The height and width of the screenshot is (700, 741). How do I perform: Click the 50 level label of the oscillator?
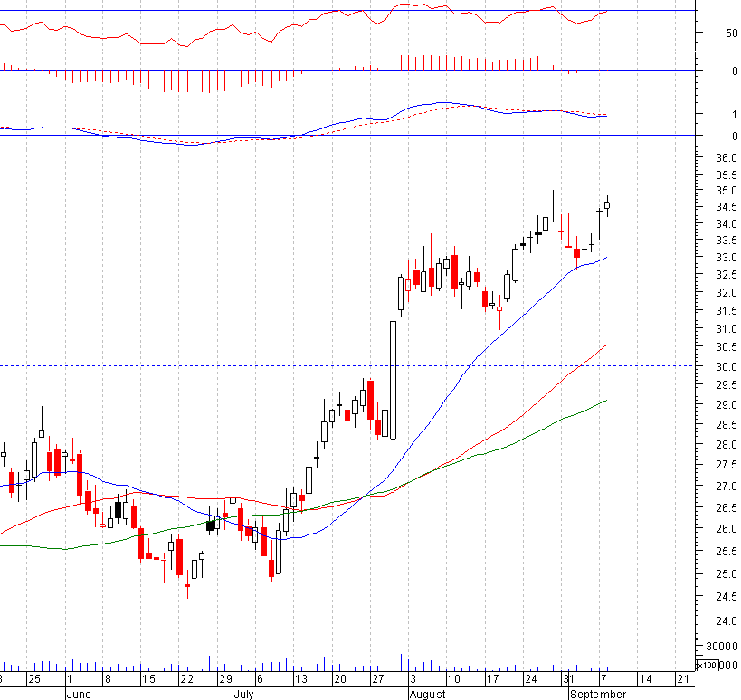(x=731, y=33)
